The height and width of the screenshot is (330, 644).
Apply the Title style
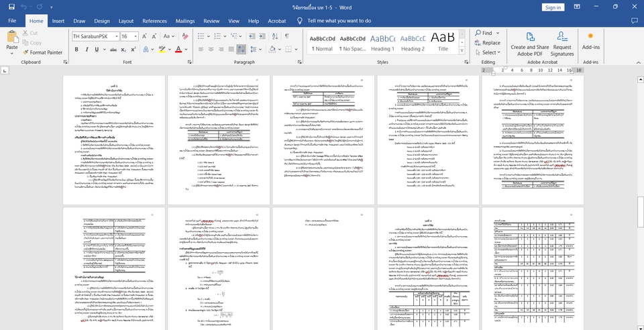pyautogui.click(x=443, y=43)
